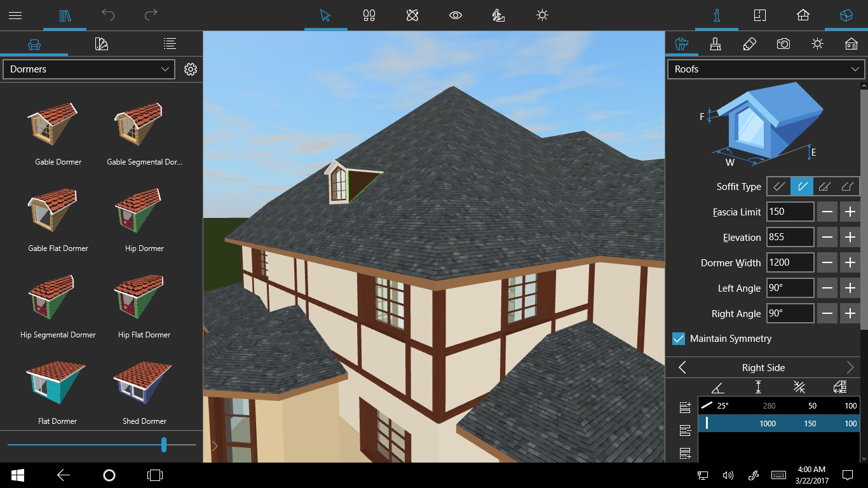Remove the selected roof segment row

click(684, 430)
